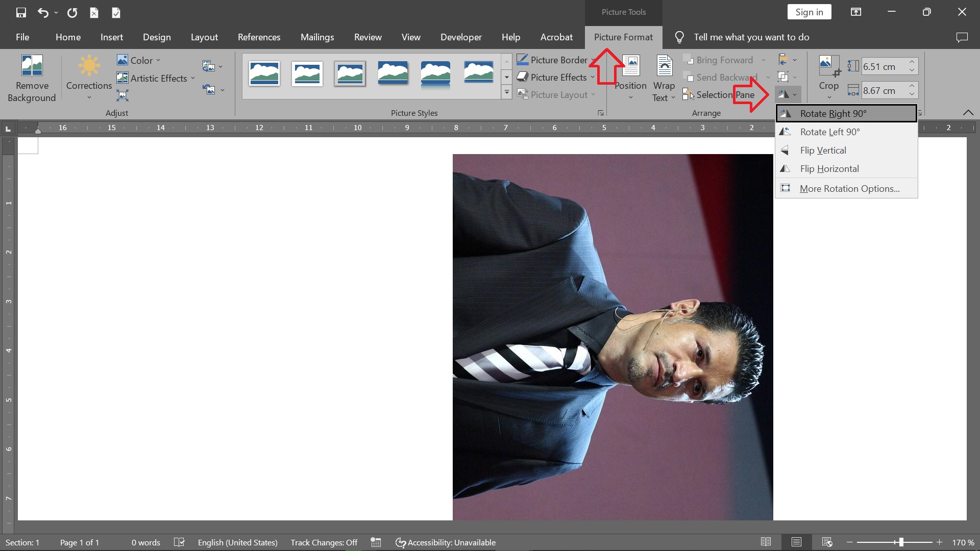This screenshot has height=551, width=980.
Task: Choose Flip Vertical from the menu
Action: click(846, 150)
